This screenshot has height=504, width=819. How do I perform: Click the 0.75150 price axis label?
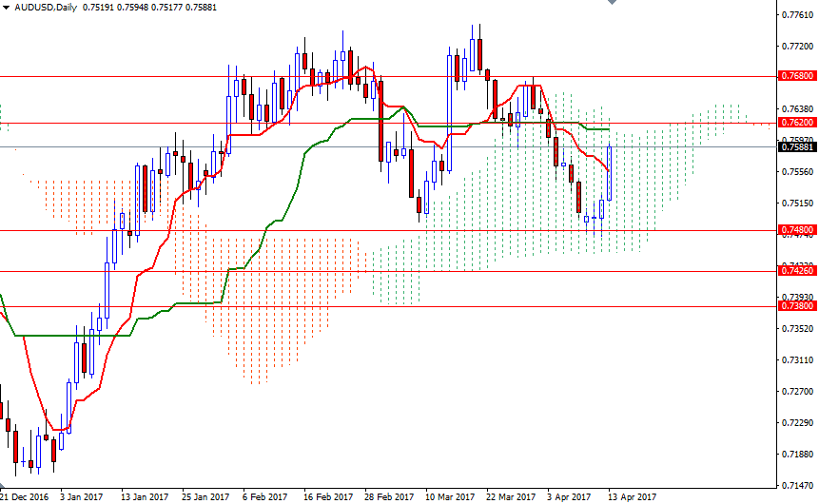click(x=797, y=204)
